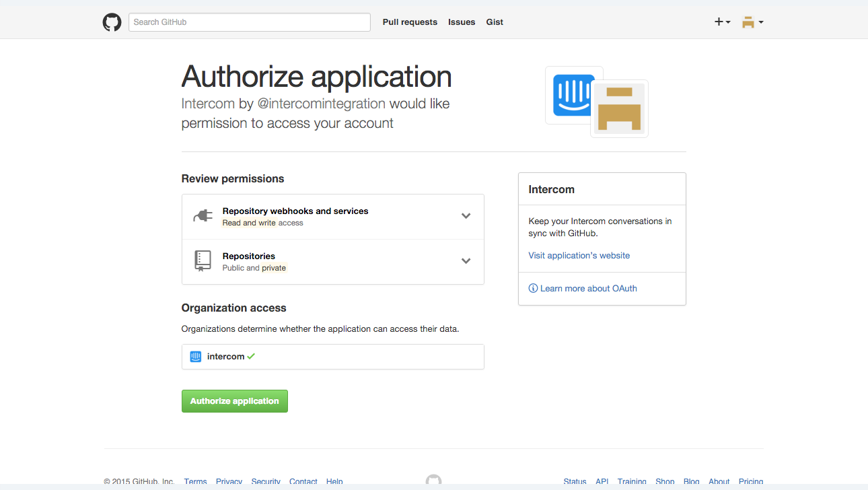This screenshot has height=490, width=868.
Task: Open the API footer link
Action: [602, 481]
